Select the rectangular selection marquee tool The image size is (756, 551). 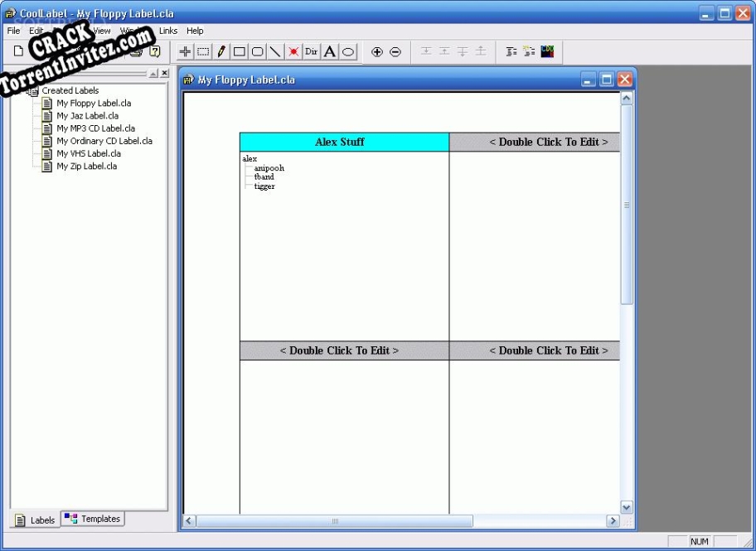[202, 51]
